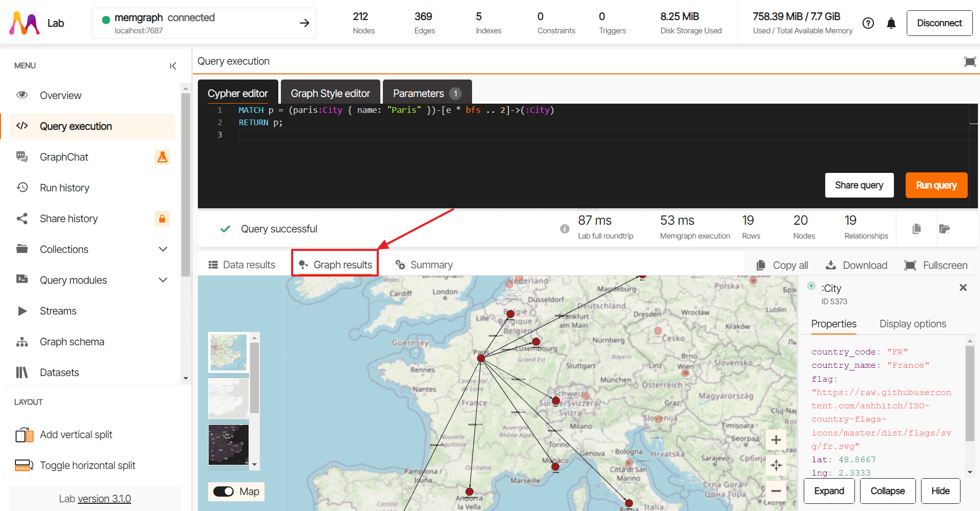Click the Graph schema hierarchy icon
This screenshot has width=980, height=511.
(x=22, y=342)
